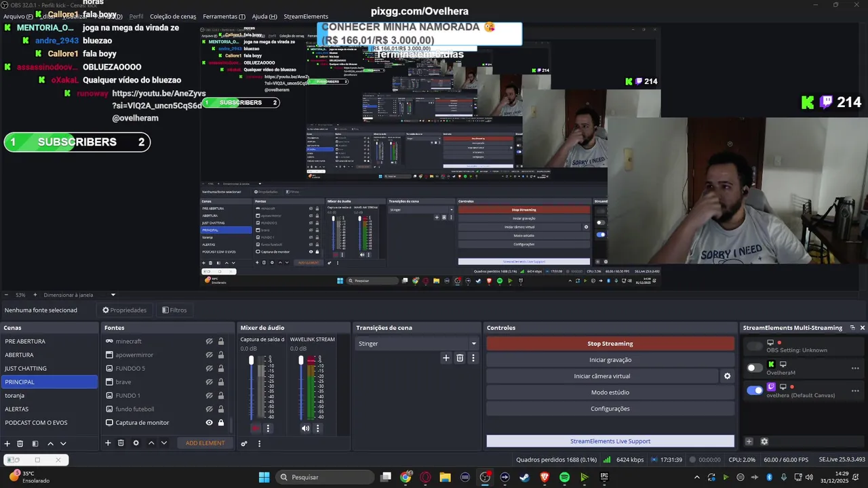Show the apowermirror source
Image resolution: width=868 pixels, height=488 pixels.
pyautogui.click(x=210, y=354)
